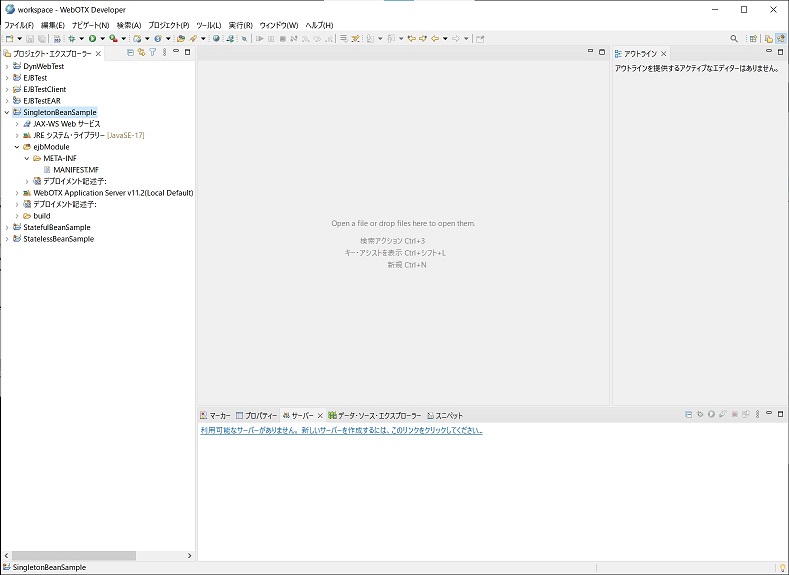Expand the StatefulBeanSample project
The image size is (789, 575).
tap(7, 227)
